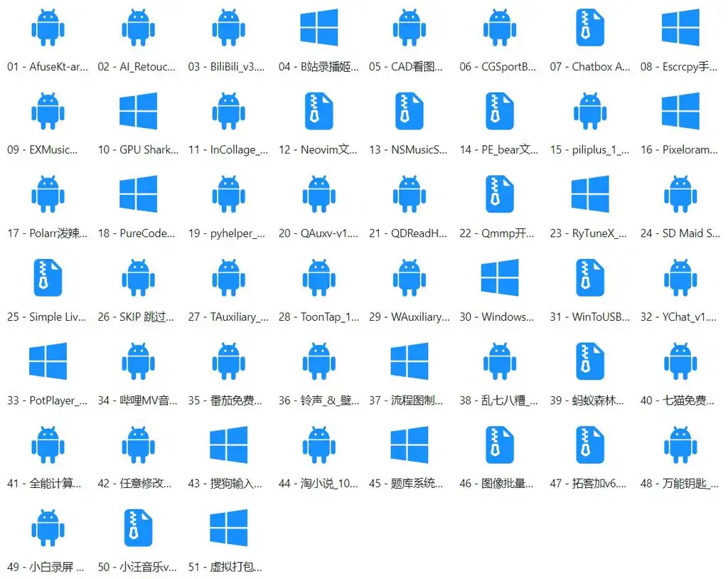The width and height of the screenshot is (728, 579).
Task: Select the label '32 - YChat_v1...'
Action: (x=679, y=317)
